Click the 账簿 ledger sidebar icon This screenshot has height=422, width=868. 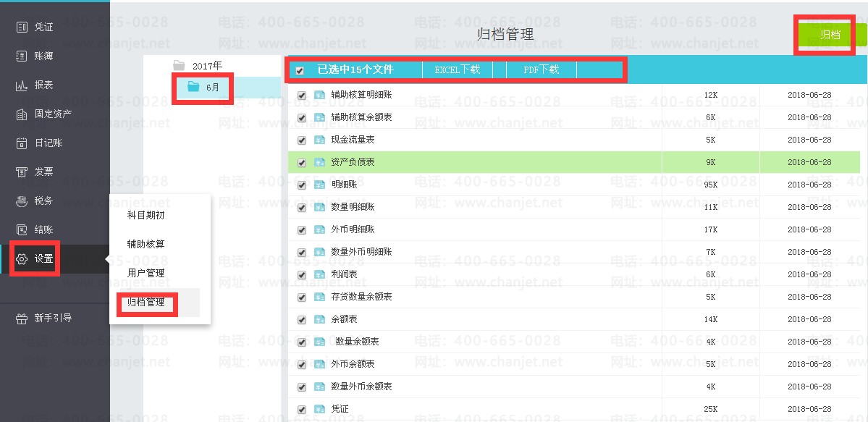click(22, 56)
